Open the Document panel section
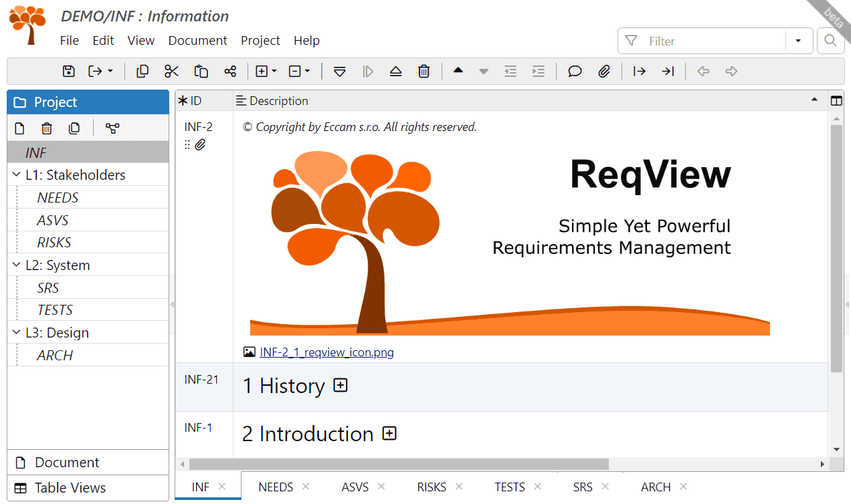The image size is (851, 504). point(88,463)
